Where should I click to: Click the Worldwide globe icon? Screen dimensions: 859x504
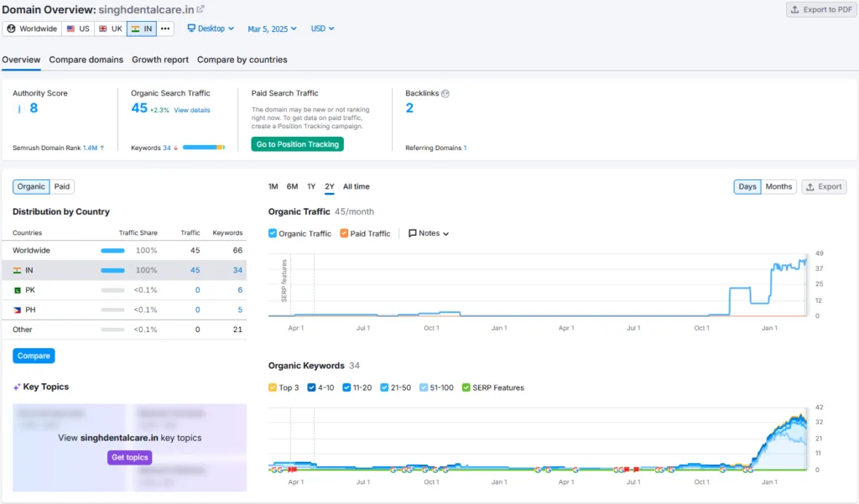click(x=11, y=29)
